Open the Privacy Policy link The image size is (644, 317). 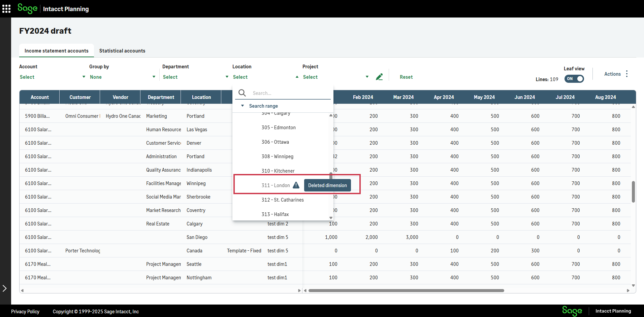pyautogui.click(x=25, y=312)
